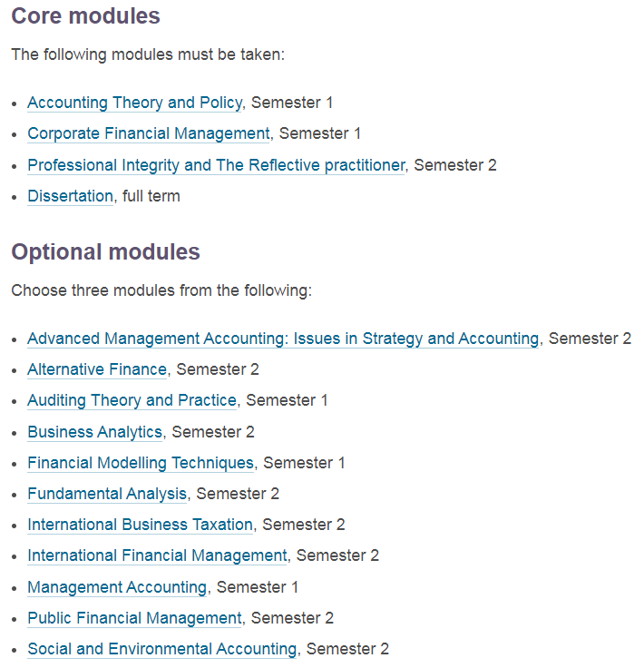Open Advanced Management Accounting: Issues in Strategy link

click(x=283, y=339)
